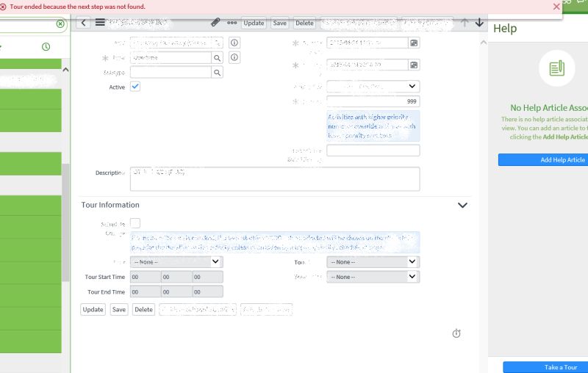This screenshot has height=373, width=588.
Task: Go to next record with down arrow
Action: click(479, 23)
